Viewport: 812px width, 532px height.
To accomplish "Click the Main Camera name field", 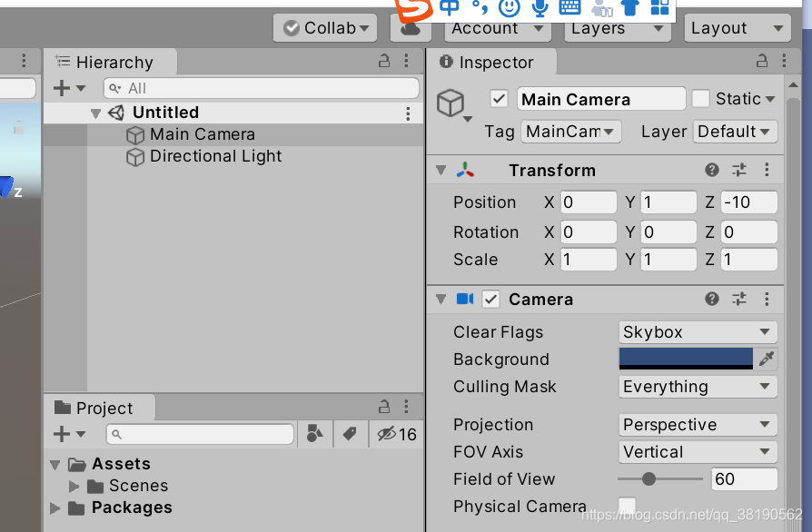I will (x=601, y=98).
